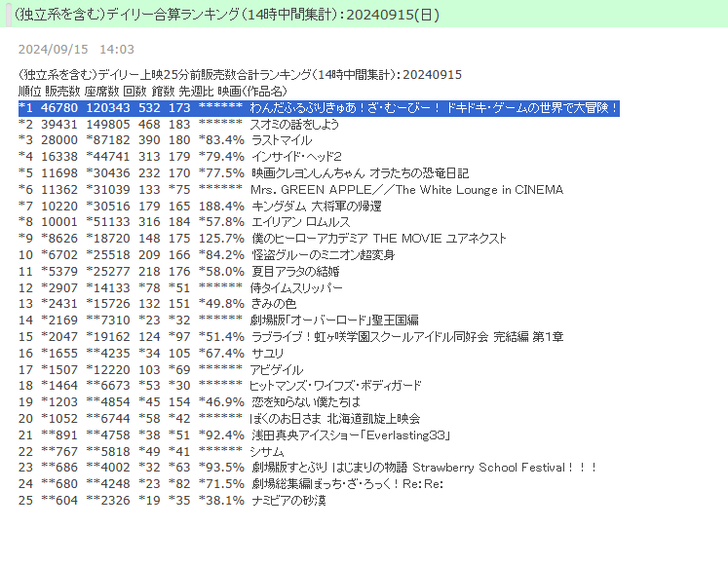728x566 pixels.
Task: Open the post title link for the 20240915 ranking
Action: point(227,15)
